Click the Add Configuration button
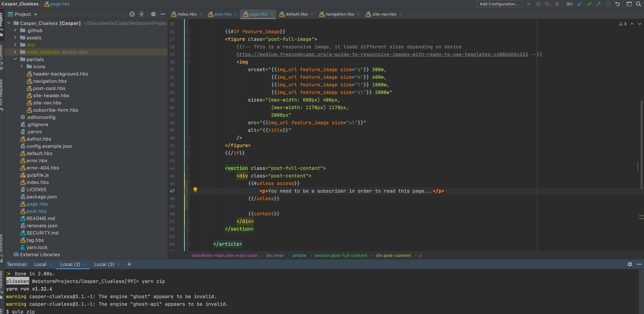The width and height of the screenshot is (644, 314). pyautogui.click(x=499, y=4)
